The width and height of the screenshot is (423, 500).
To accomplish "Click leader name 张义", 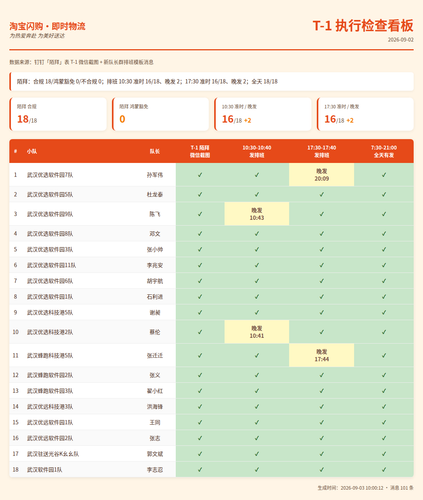I will [x=155, y=375].
